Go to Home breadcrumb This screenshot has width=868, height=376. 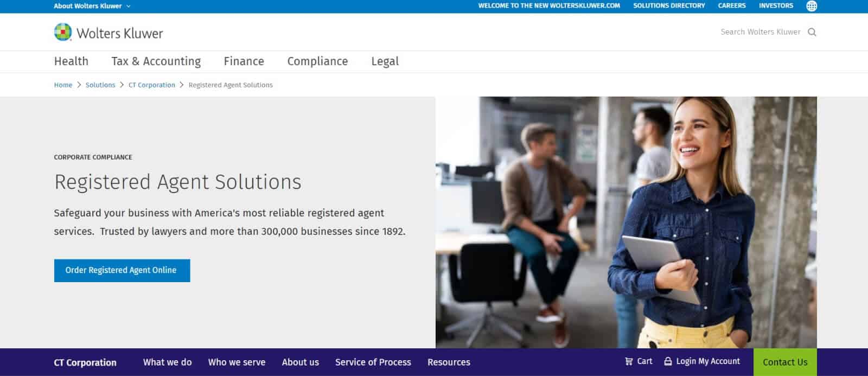(63, 85)
